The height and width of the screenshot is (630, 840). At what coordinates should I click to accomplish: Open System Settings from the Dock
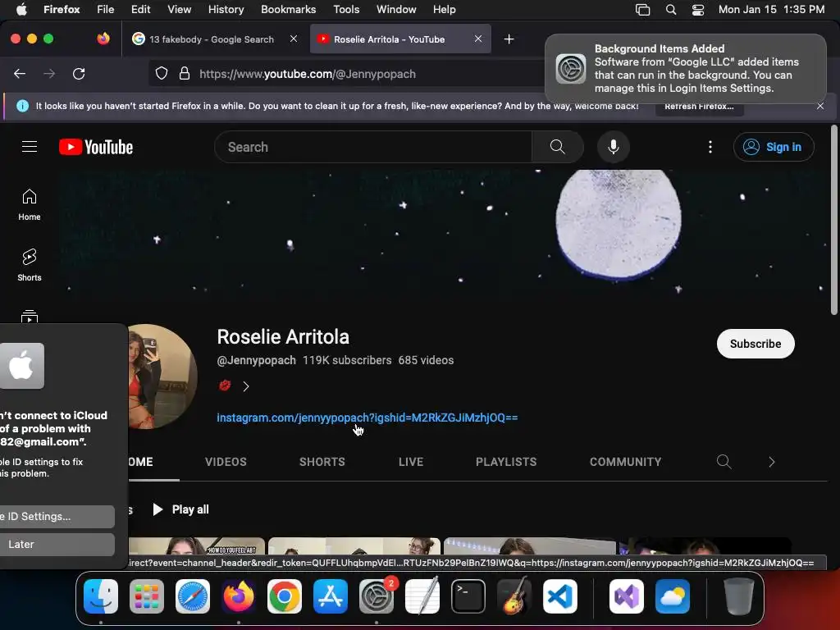(377, 596)
